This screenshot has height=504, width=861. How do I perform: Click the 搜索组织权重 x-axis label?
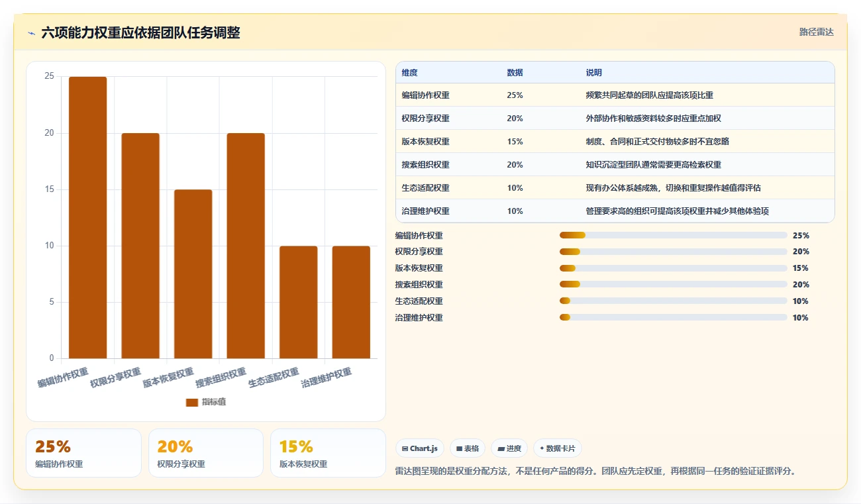pos(221,378)
